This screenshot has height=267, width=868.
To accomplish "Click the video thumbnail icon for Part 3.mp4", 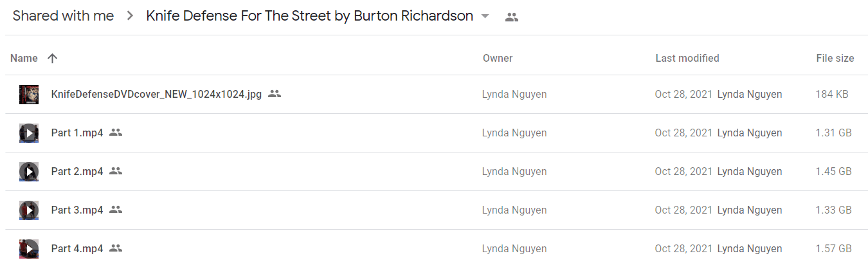I will click(x=29, y=210).
